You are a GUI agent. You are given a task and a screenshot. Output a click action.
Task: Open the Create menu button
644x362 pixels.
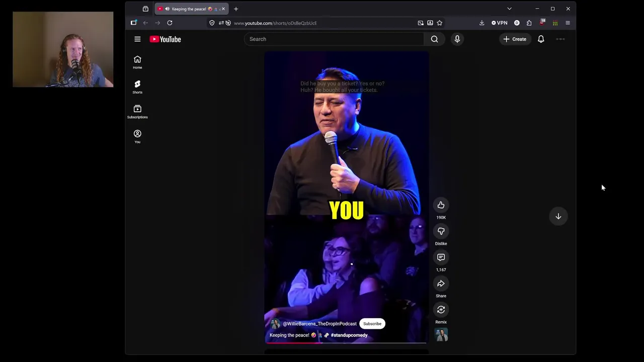coord(515,39)
